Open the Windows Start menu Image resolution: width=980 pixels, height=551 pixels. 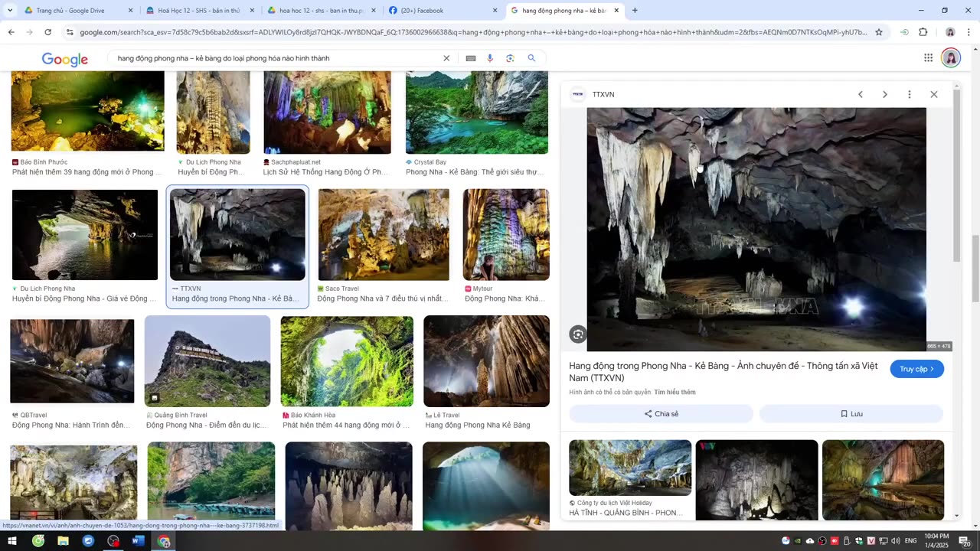(x=12, y=541)
